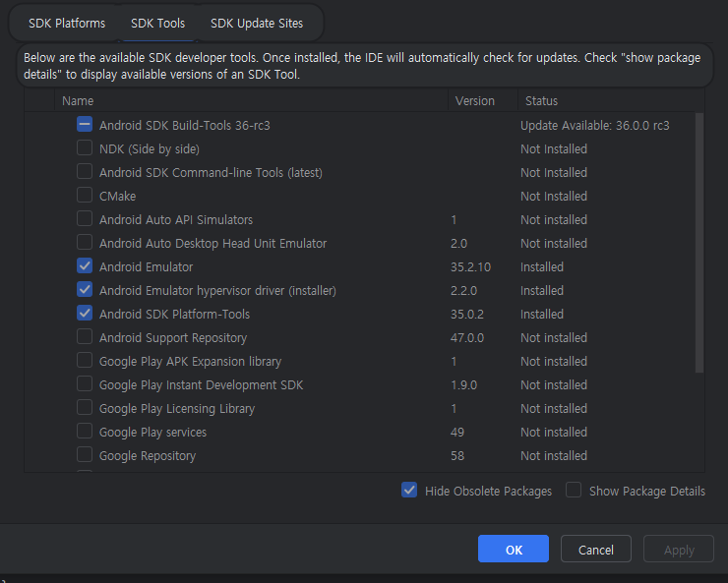This screenshot has height=583, width=728.
Task: Select the Google Play services row label
Action: pyautogui.click(x=152, y=433)
